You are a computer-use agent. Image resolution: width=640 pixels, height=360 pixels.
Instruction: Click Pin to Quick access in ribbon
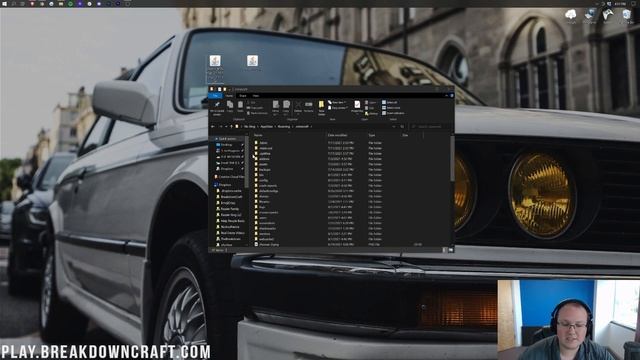(x=217, y=107)
